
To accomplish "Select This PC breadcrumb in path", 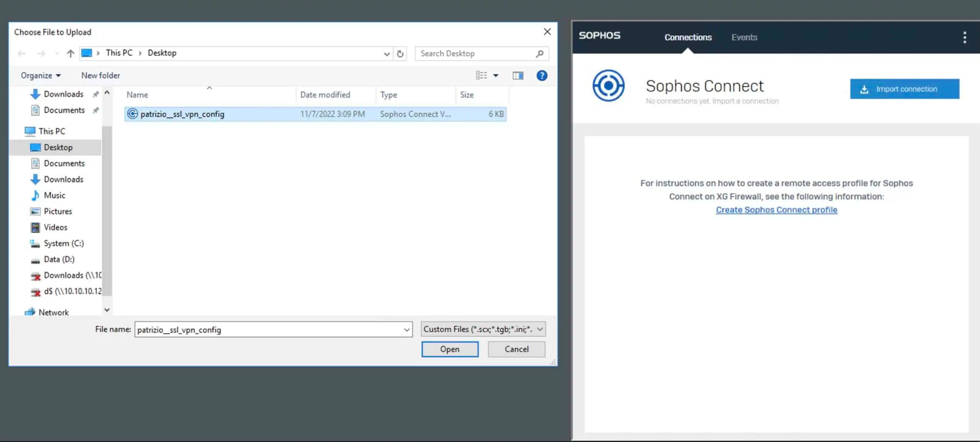I will click(119, 53).
